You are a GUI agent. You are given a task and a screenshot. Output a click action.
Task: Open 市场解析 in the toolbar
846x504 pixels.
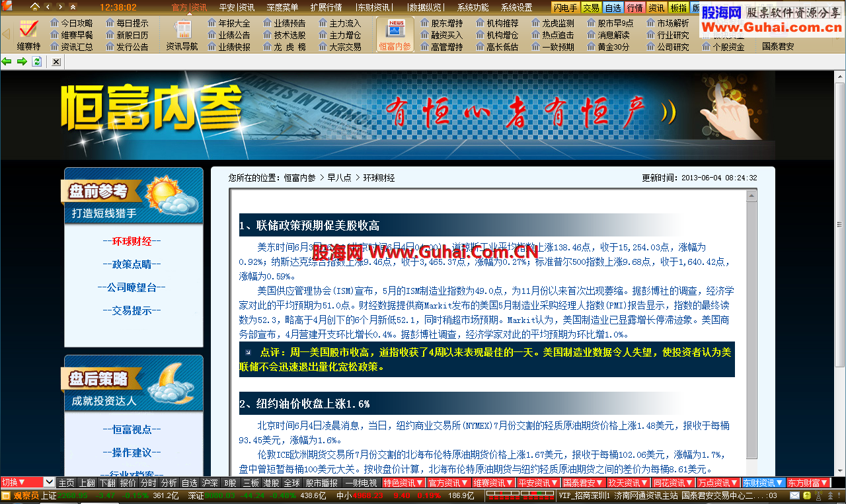(x=668, y=23)
